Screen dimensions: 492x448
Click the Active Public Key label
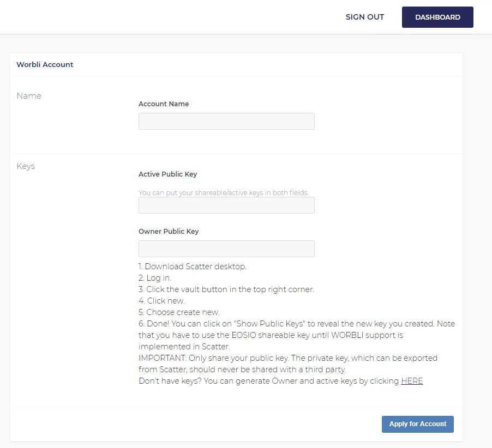167,174
